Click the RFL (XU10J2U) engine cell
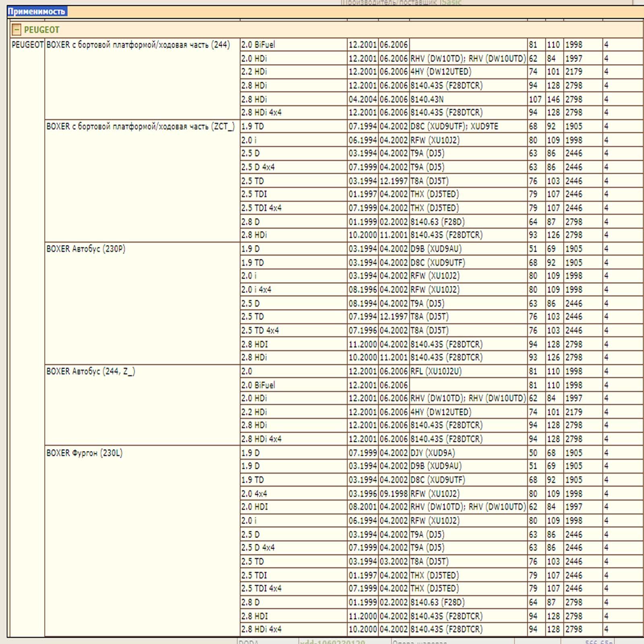Viewport: 644px width, 644px height. [469, 371]
